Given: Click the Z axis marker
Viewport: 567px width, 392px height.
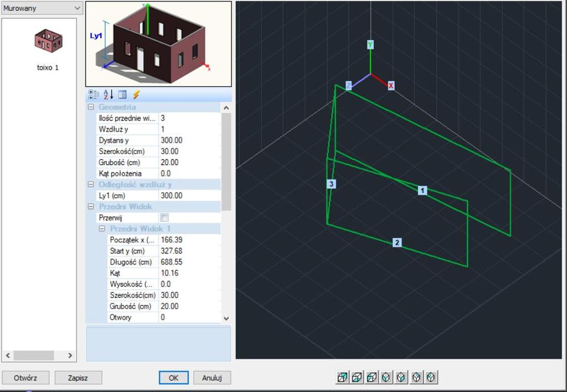Looking at the screenshot, I should (349, 85).
